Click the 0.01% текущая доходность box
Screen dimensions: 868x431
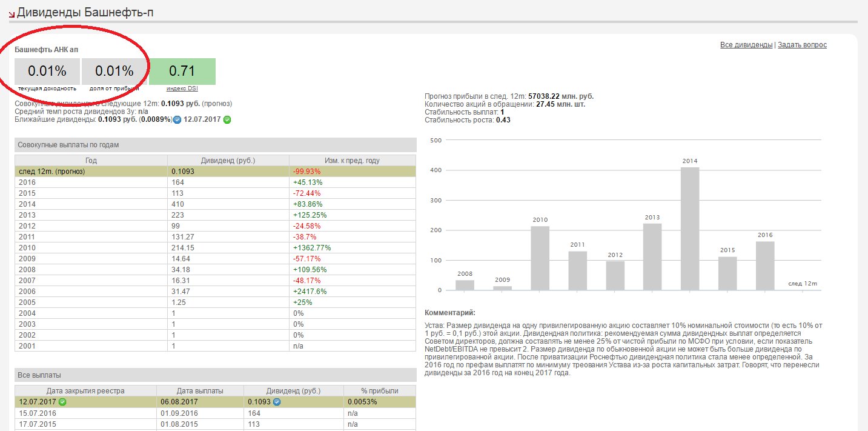(47, 72)
